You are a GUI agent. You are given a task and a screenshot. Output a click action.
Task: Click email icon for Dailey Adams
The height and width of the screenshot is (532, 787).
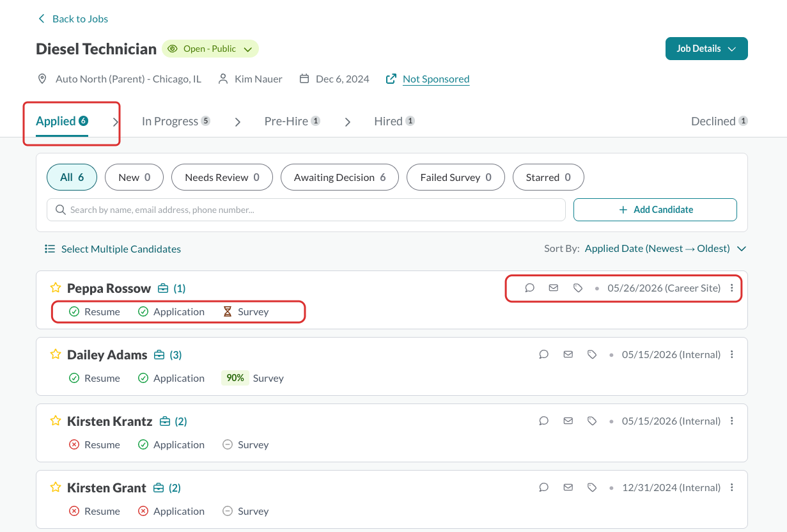568,354
